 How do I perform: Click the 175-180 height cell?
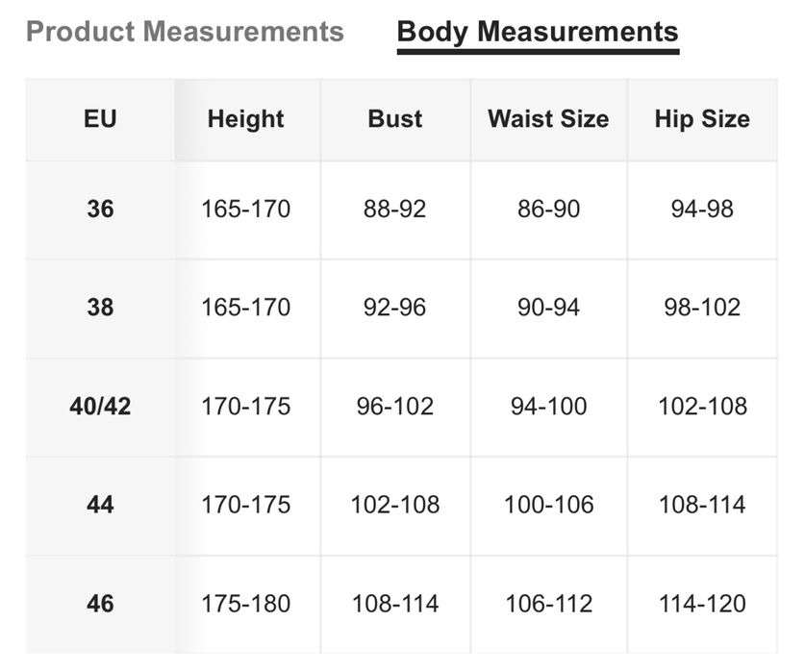tap(246, 604)
